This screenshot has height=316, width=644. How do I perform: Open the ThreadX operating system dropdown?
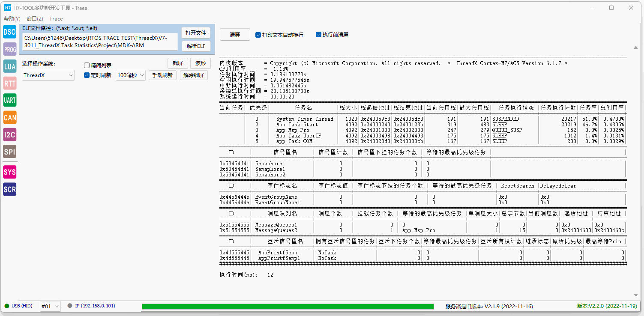click(x=48, y=75)
